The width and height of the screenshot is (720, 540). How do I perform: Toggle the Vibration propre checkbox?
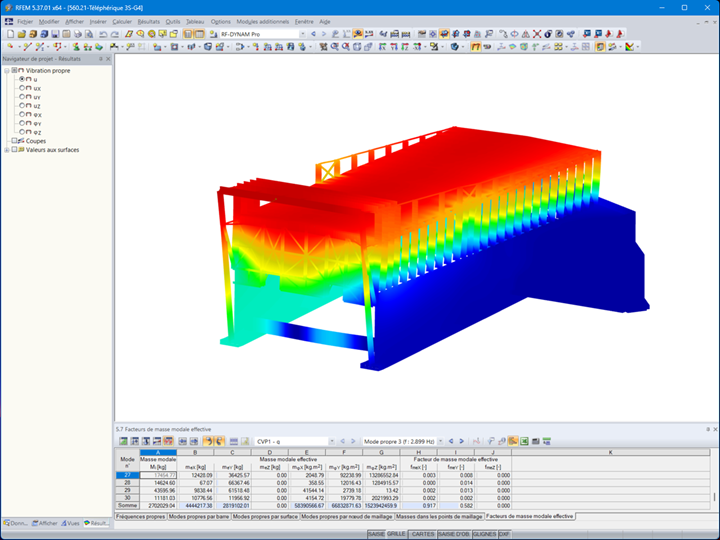14,70
